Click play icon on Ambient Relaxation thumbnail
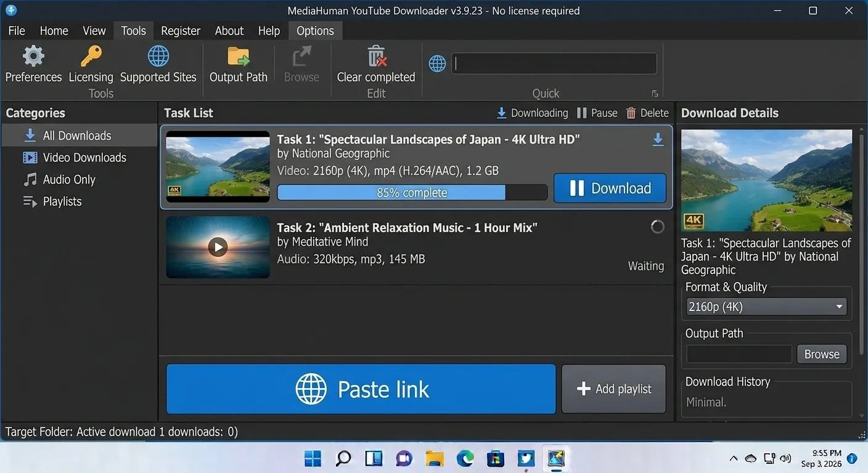Image resolution: width=868 pixels, height=473 pixels. click(x=218, y=247)
